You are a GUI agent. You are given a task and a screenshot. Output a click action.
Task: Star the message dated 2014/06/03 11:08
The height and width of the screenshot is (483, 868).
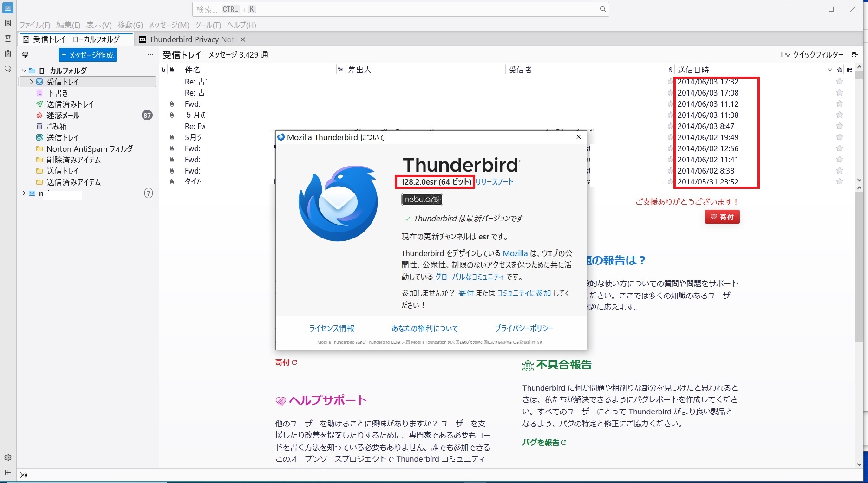point(840,115)
